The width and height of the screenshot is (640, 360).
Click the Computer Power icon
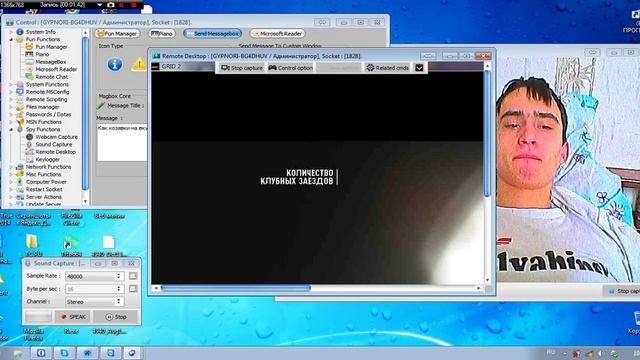pyautogui.click(x=20, y=182)
